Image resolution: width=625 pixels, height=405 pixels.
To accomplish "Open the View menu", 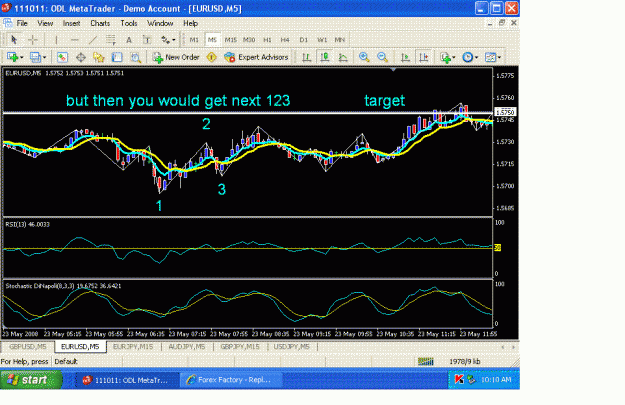I will click(x=45, y=23).
